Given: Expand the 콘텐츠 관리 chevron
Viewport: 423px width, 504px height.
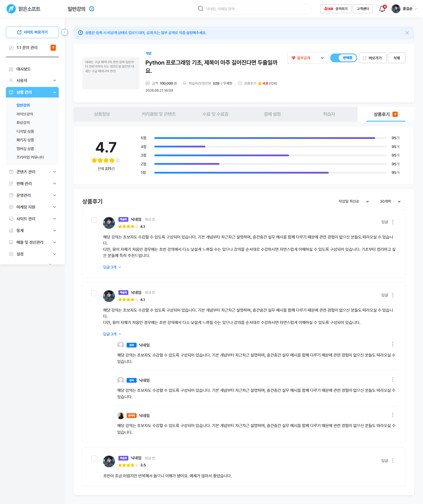Looking at the screenshot, I should (x=55, y=172).
